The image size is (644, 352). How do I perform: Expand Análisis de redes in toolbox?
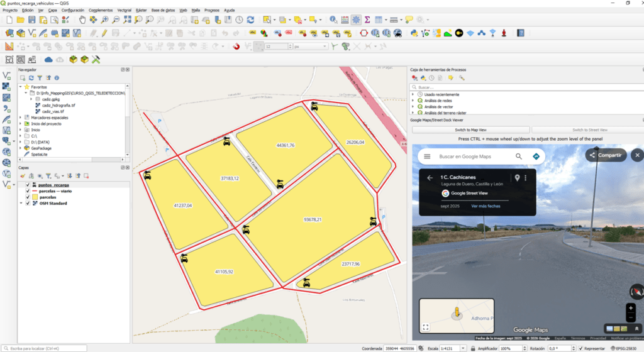point(413,101)
